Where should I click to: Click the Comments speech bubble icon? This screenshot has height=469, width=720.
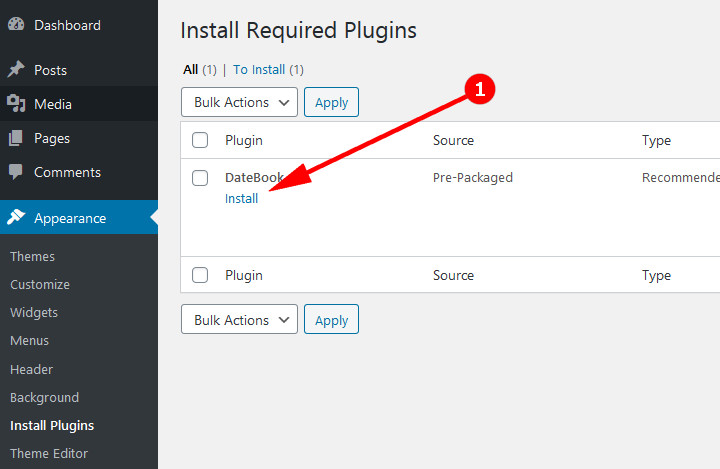[x=16, y=172]
